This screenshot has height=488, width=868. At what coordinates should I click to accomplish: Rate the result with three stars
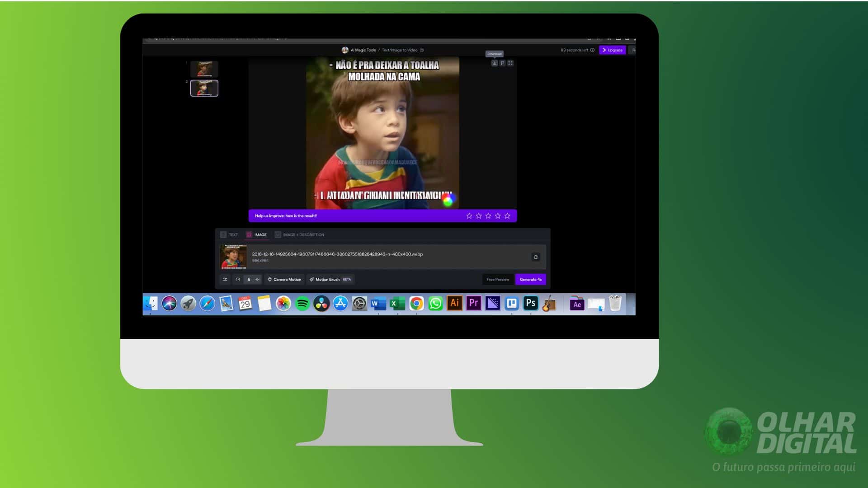click(x=488, y=216)
